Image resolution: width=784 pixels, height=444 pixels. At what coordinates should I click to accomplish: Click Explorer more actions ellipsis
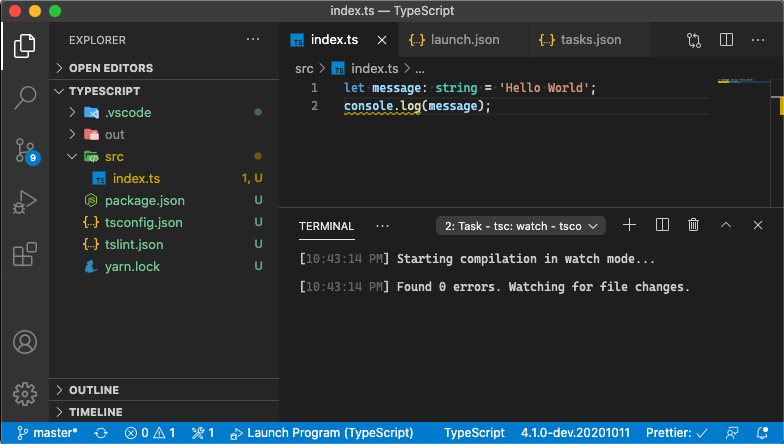253,40
